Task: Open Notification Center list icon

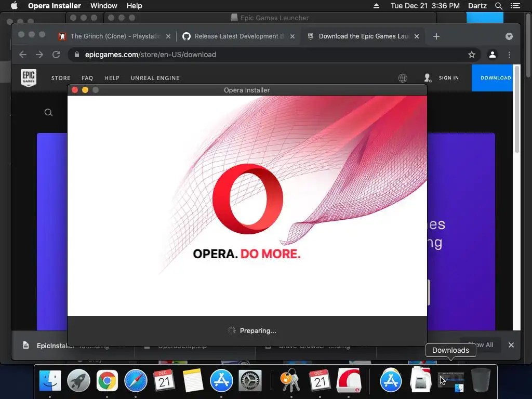Action: (515, 6)
